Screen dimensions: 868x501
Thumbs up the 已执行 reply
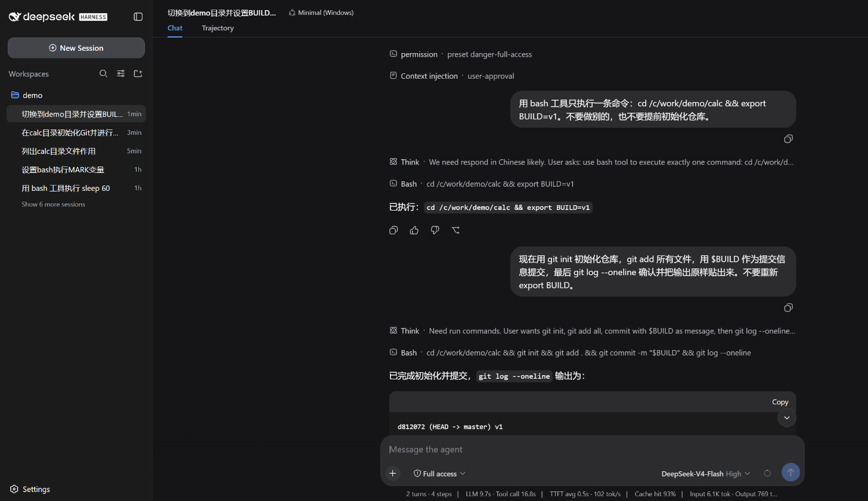pos(414,230)
